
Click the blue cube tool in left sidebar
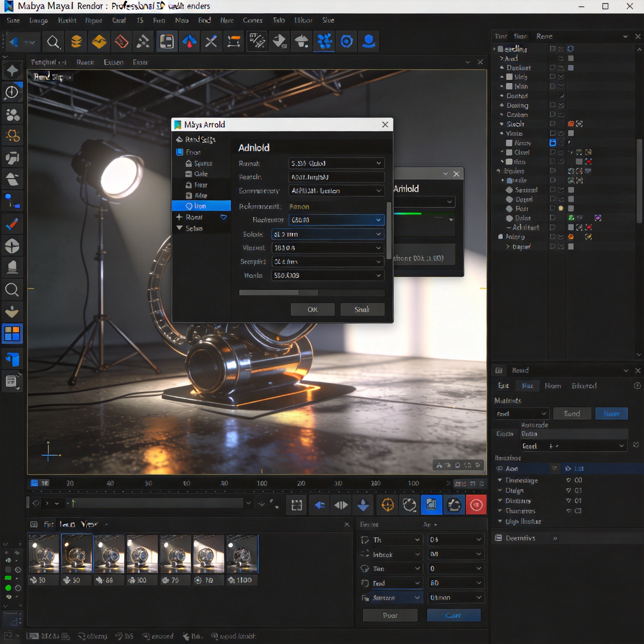[x=12, y=359]
